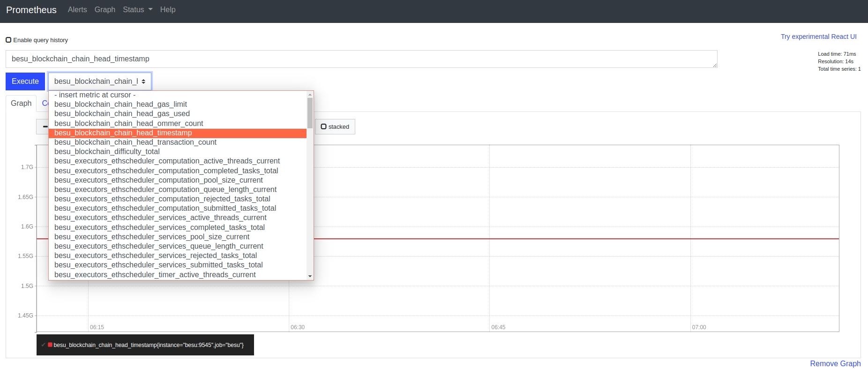Click the Prometheus brand logo
868x369 pixels.
pos(31,10)
